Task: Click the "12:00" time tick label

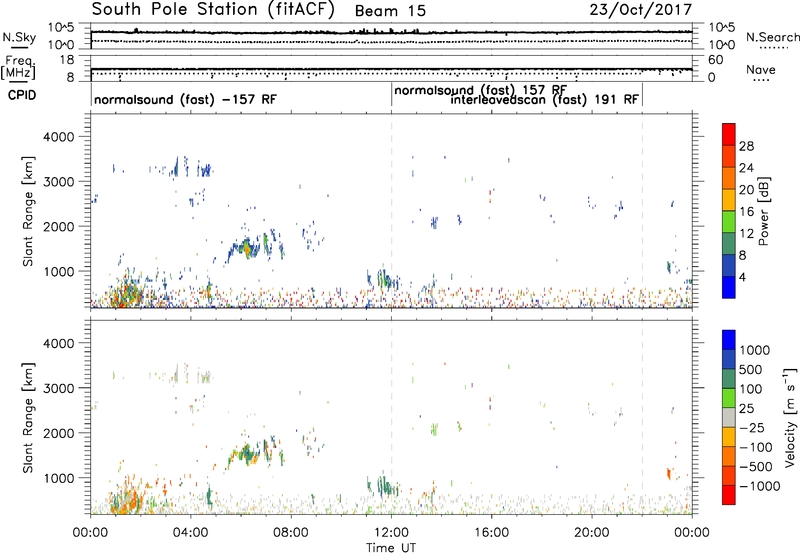Action: point(391,533)
